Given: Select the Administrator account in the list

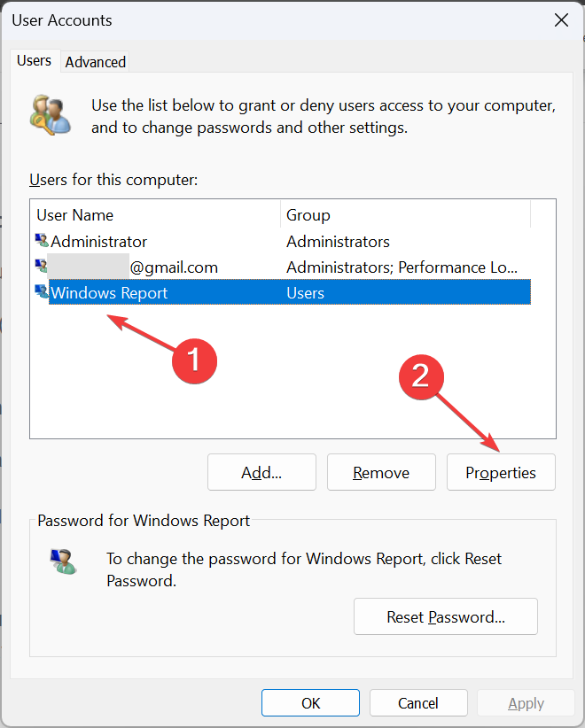Looking at the screenshot, I should click(98, 241).
